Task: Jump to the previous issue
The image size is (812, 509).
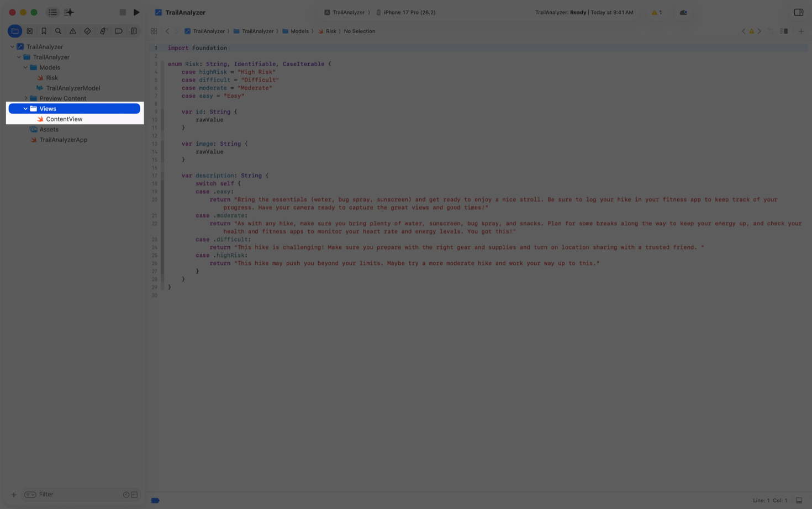Action: click(x=744, y=31)
